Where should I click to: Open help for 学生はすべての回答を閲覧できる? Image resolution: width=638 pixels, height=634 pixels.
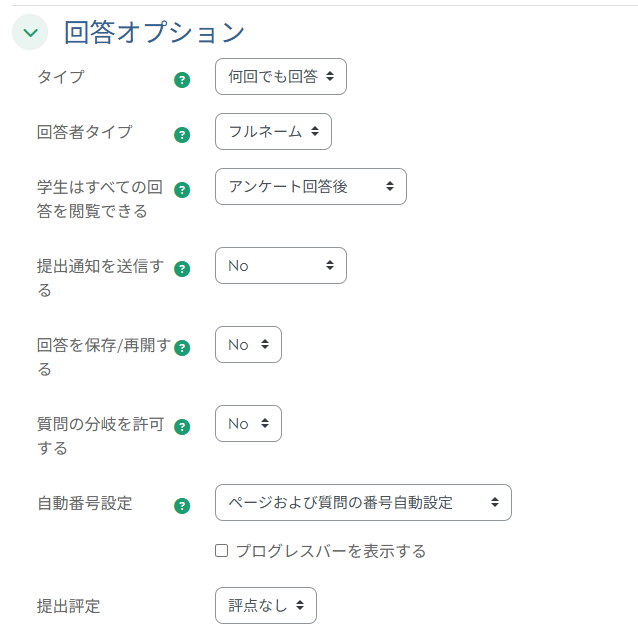[182, 190]
